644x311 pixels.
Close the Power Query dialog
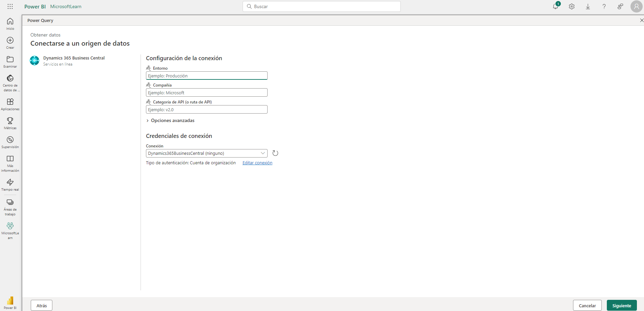point(642,20)
